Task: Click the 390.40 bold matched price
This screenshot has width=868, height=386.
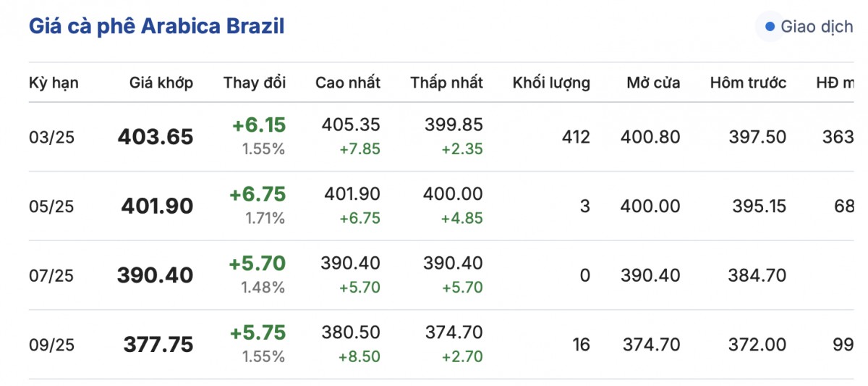Action: (x=156, y=276)
